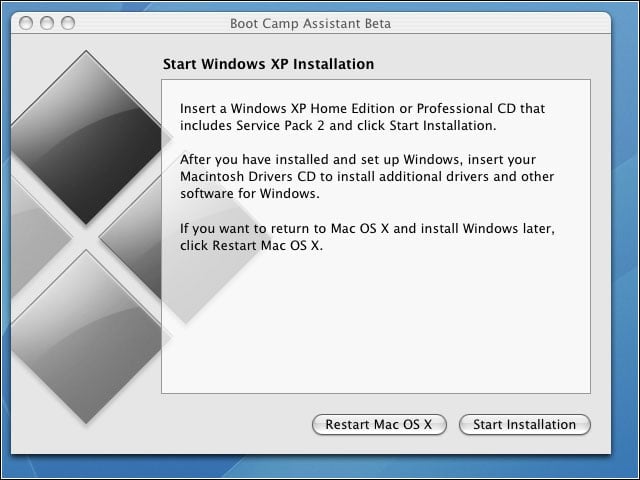
Task: Click the 'Boot Camp Assistant Beta' window title
Action: tap(310, 23)
